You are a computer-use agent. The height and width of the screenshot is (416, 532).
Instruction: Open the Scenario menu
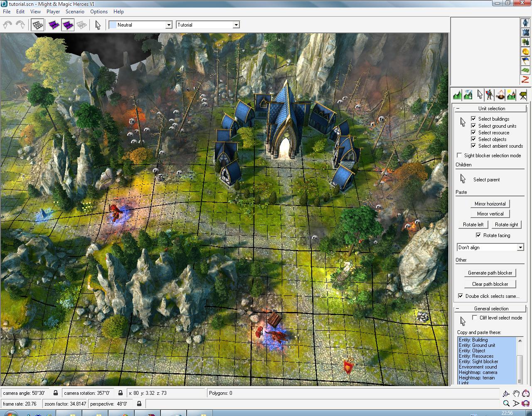point(75,12)
